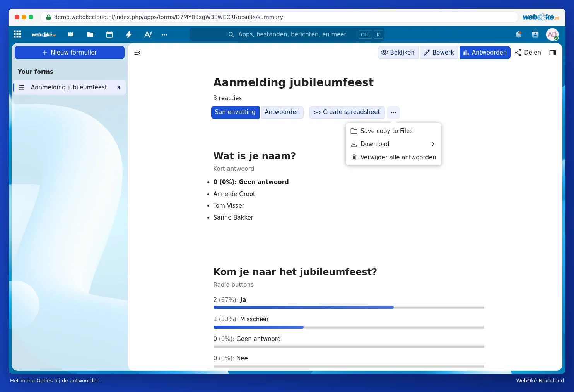Close the three-dots options menu button
The height and width of the screenshot is (392, 574).
tap(393, 112)
